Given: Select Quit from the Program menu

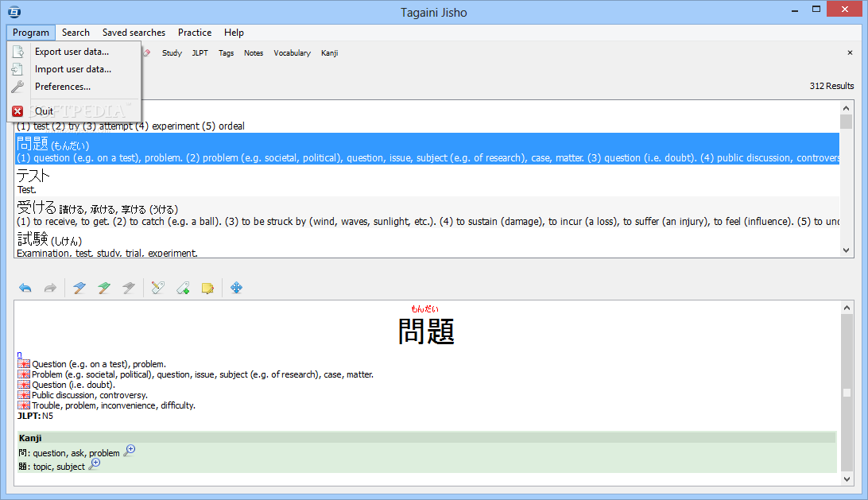Looking at the screenshot, I should click(74, 111).
